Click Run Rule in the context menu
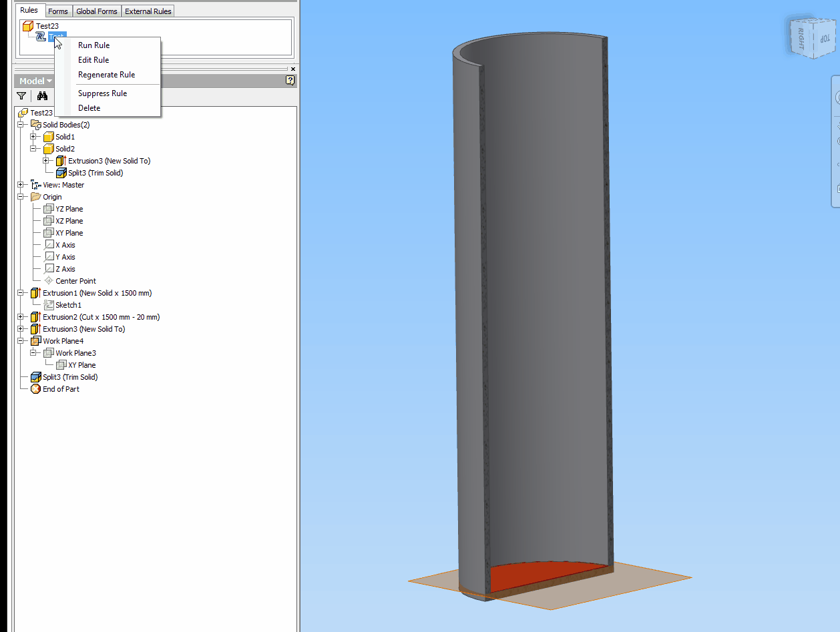840x632 pixels. [x=93, y=45]
